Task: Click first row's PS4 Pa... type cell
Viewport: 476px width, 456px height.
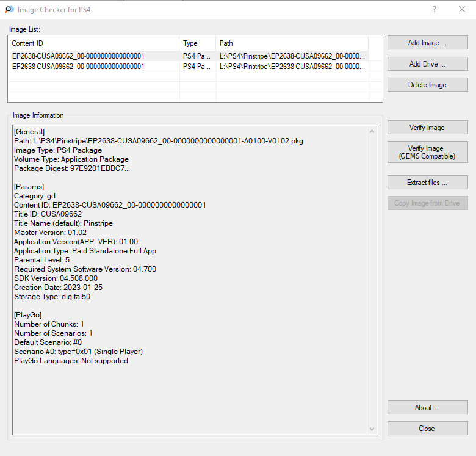Action: click(197, 56)
